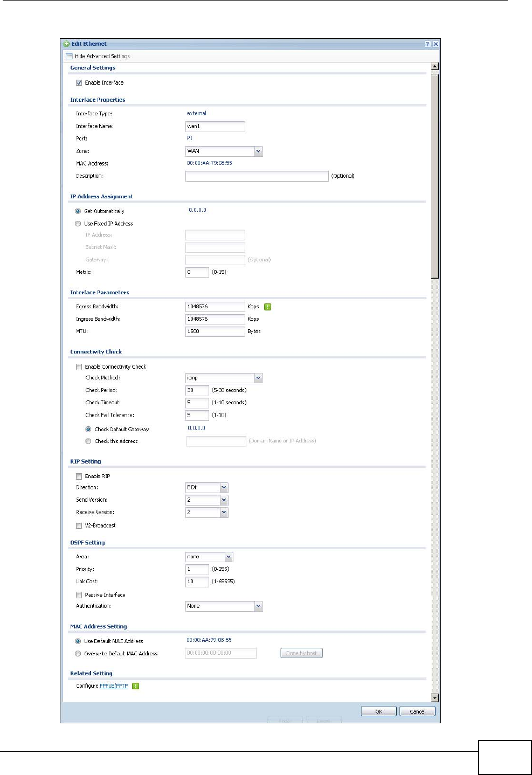Click the Check Period field

tap(197, 390)
